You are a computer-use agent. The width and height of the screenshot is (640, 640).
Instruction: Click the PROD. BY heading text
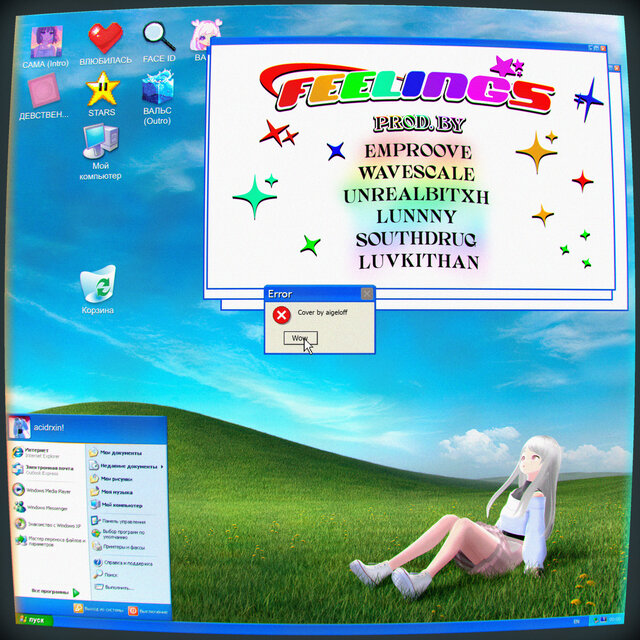click(419, 124)
